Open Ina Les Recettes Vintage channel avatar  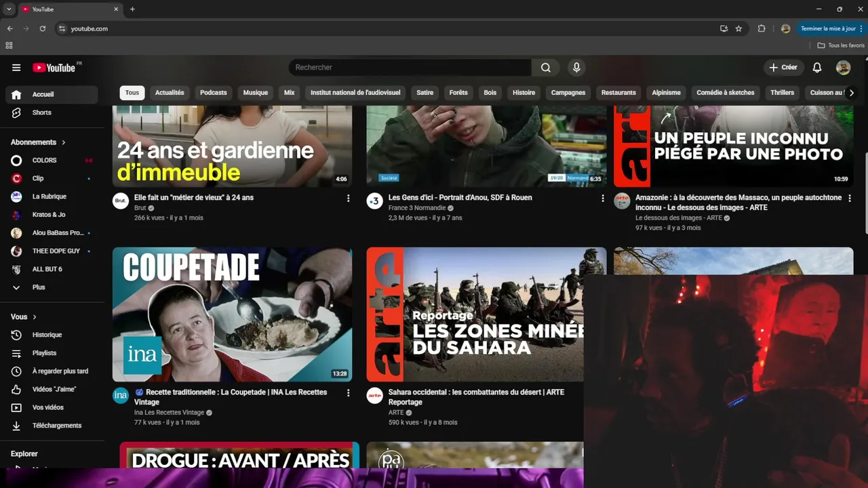pyautogui.click(x=121, y=395)
